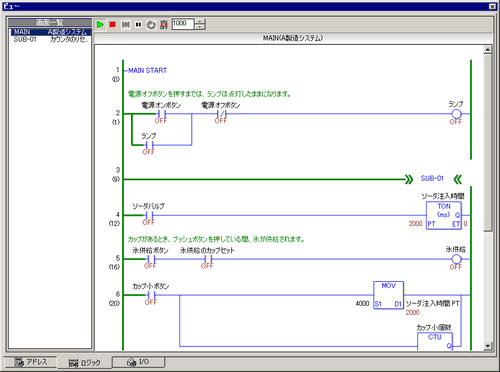Click the TON timer block on rung 4
This screenshot has height=372, width=500.
(444, 215)
